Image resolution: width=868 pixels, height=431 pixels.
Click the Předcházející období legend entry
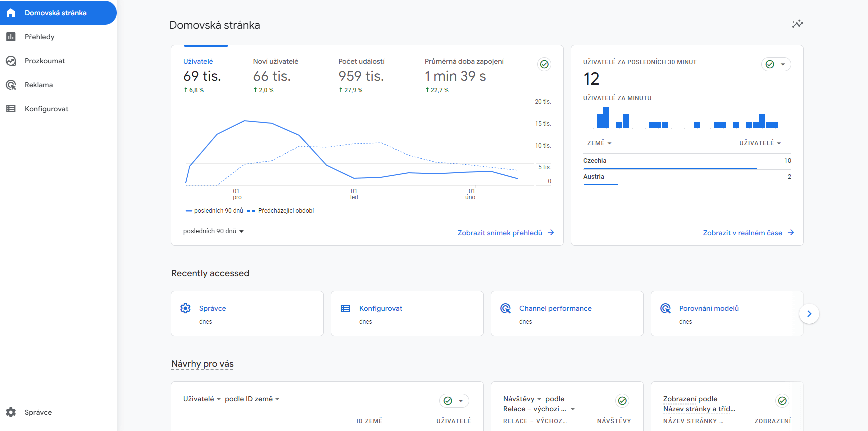point(281,211)
